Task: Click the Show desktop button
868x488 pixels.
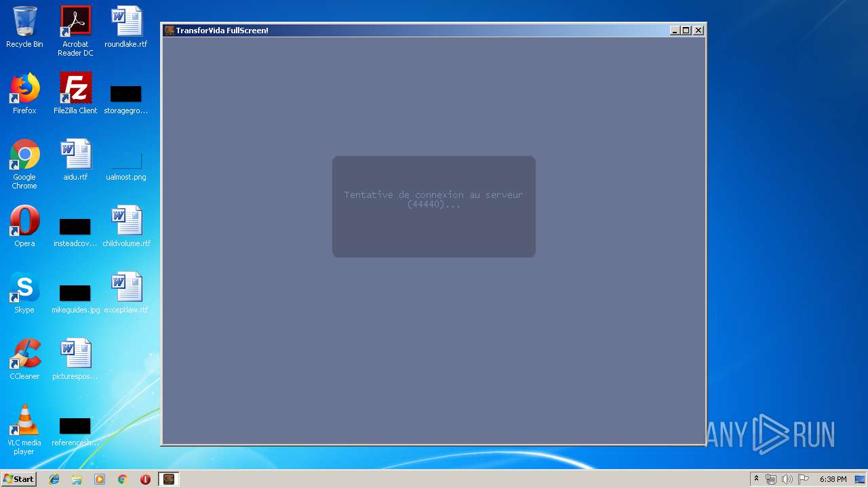Action: [x=860, y=479]
